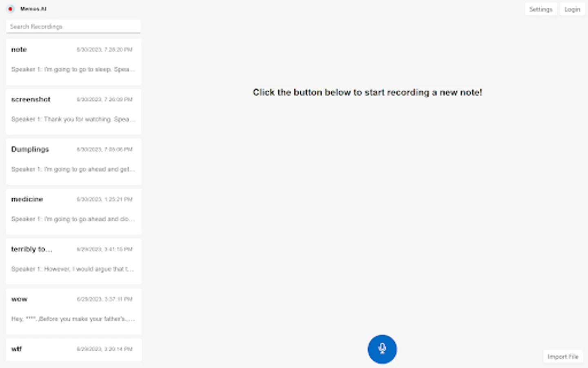The width and height of the screenshot is (588, 368).
Task: Click the "However, I would argue" transcript preview
Action: [x=73, y=269]
